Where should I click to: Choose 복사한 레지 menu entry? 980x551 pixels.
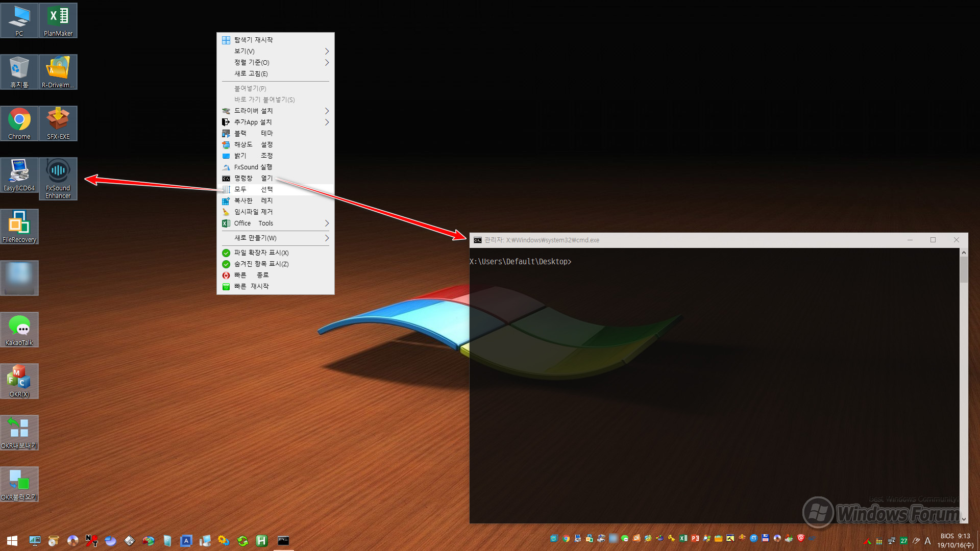pyautogui.click(x=276, y=201)
